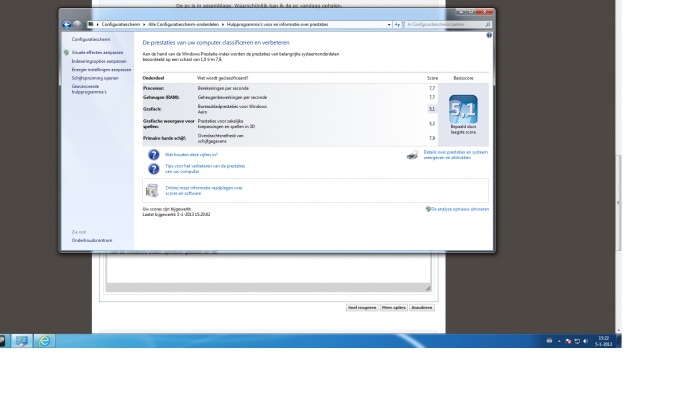Click the 5,1 base score badge
The width and height of the screenshot is (700, 394).
463,109
